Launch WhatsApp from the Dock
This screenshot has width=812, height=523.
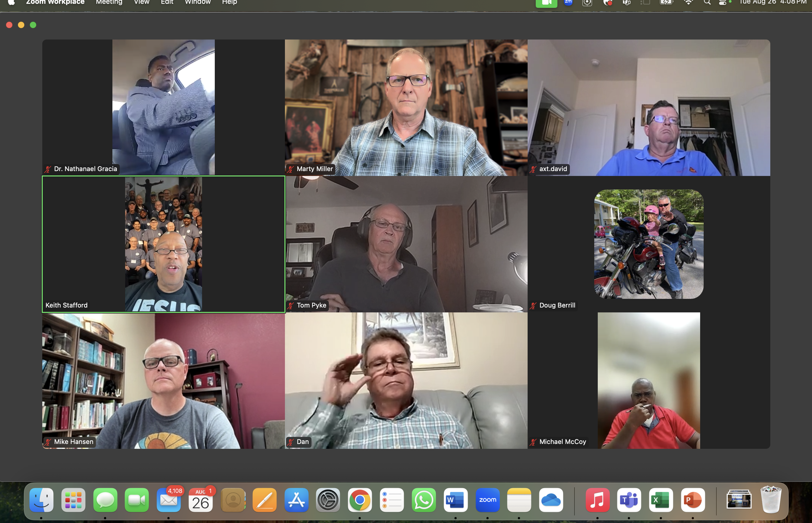423,500
